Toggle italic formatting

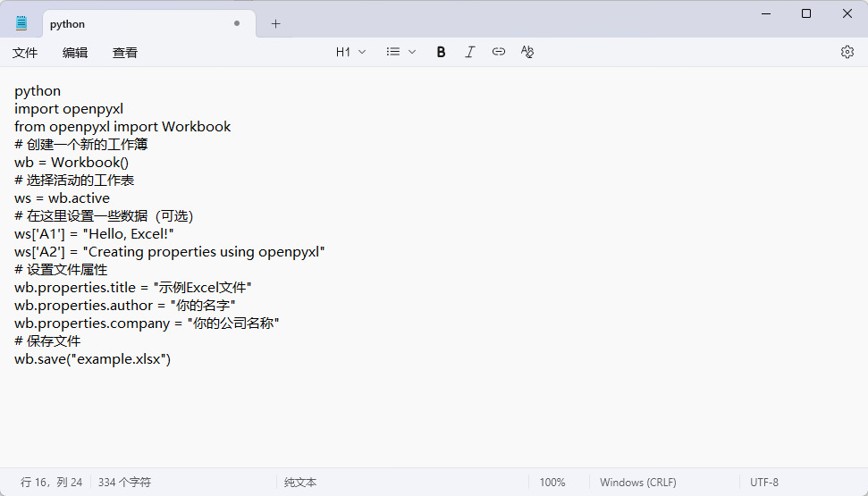[469, 52]
